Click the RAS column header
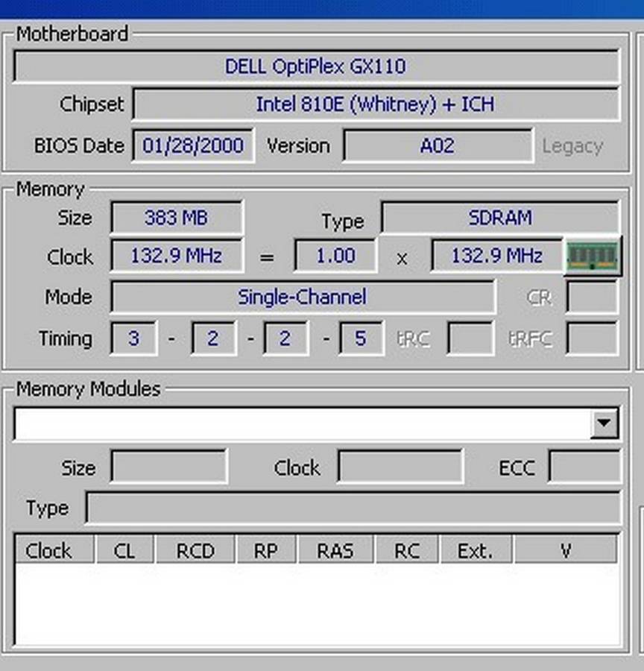Viewport: 644px width, 671px height. (335, 549)
